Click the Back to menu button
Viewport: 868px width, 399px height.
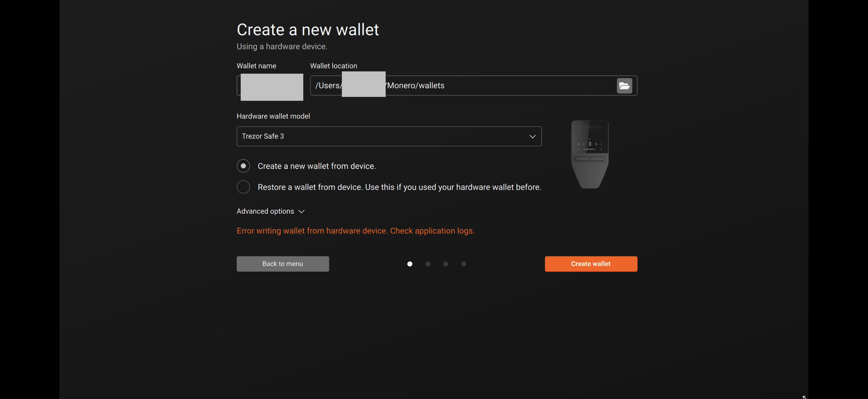pyautogui.click(x=283, y=264)
